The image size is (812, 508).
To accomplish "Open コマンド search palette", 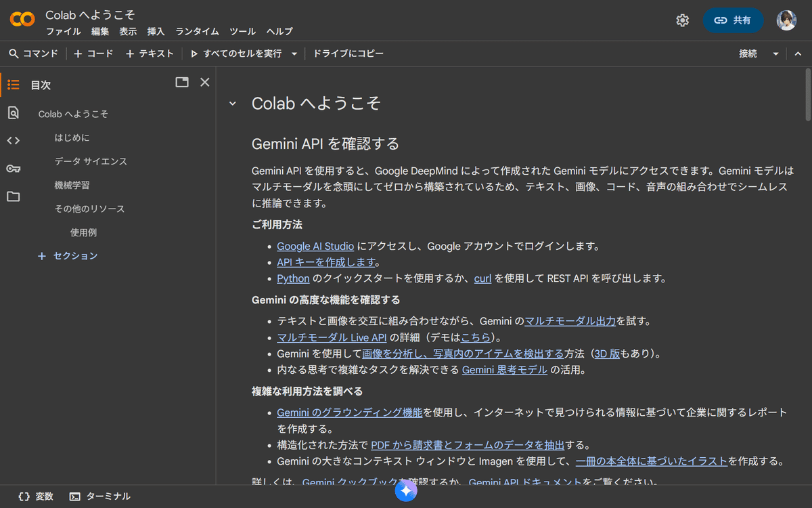I will (33, 54).
